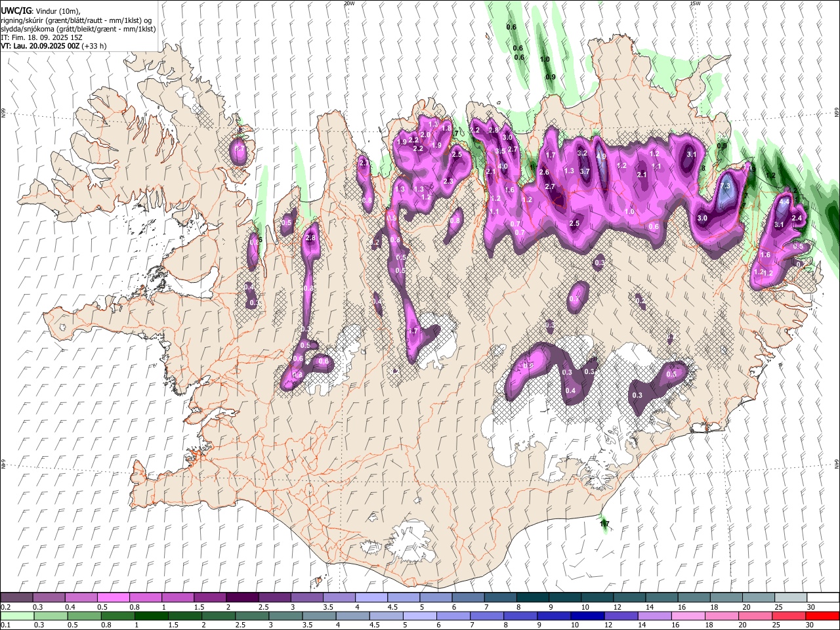
Task: Click the 7.3 precipitation value on the map
Action: [x=725, y=186]
